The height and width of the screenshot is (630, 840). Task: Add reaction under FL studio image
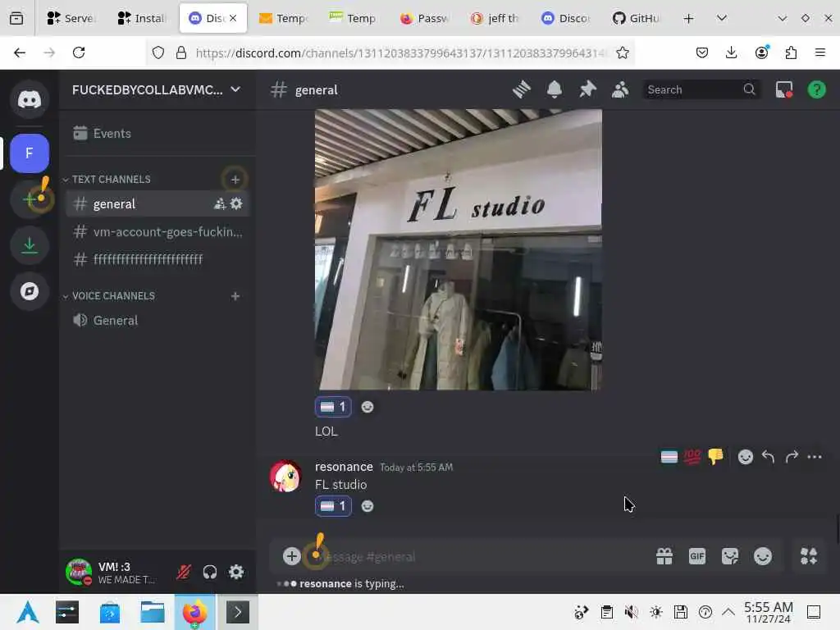[367, 407]
